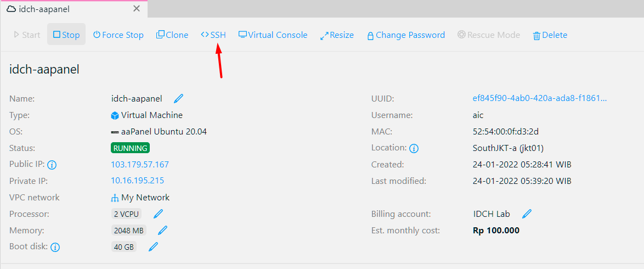Edit boot disk size pencil icon
This screenshot has height=269, width=644.
(x=153, y=246)
